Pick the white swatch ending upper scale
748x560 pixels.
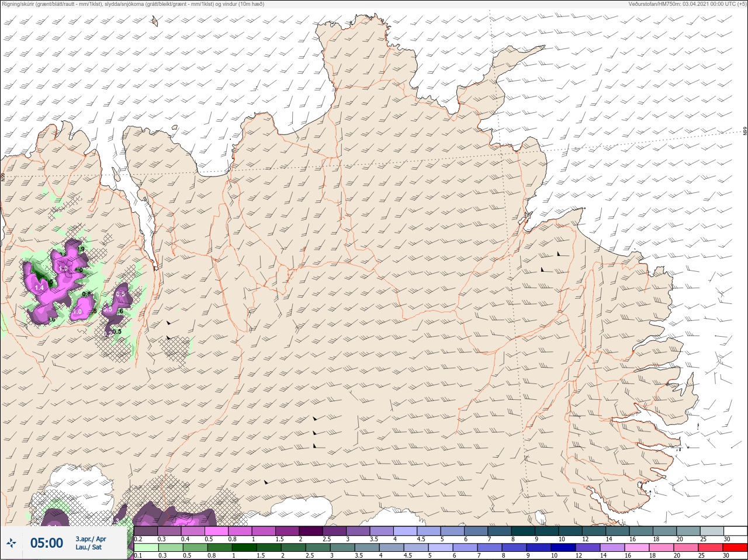pyautogui.click(x=735, y=531)
